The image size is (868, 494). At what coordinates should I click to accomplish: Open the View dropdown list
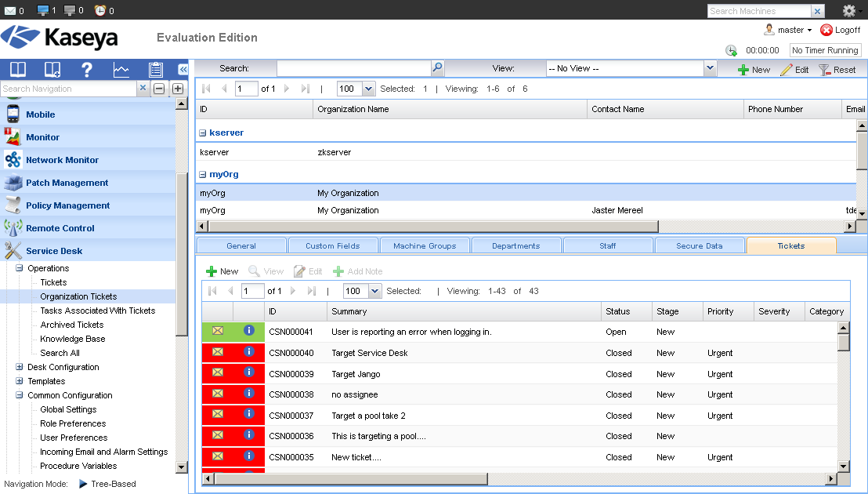(710, 68)
